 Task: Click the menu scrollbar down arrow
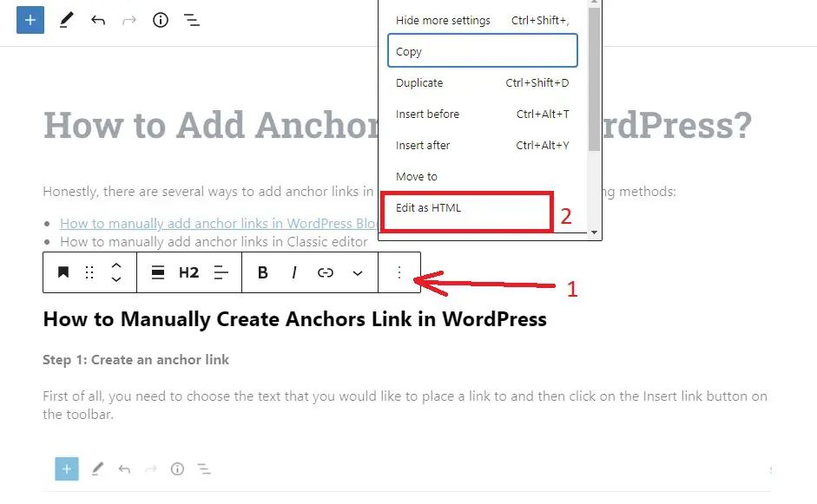pos(594,232)
